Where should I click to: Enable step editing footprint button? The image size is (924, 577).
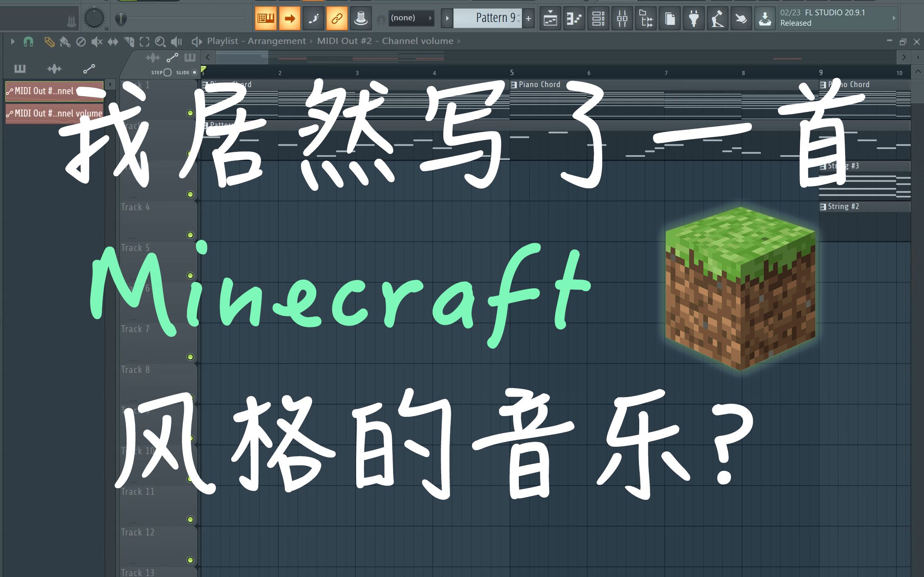tap(313, 18)
